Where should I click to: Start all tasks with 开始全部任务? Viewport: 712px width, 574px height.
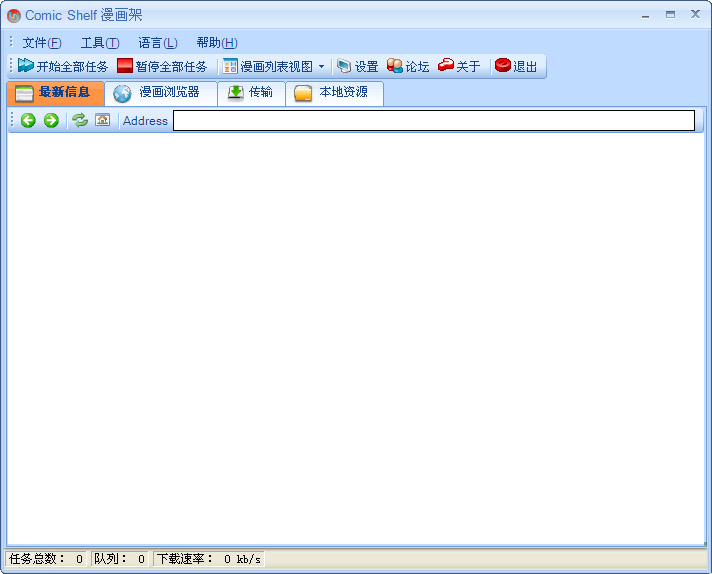point(62,66)
